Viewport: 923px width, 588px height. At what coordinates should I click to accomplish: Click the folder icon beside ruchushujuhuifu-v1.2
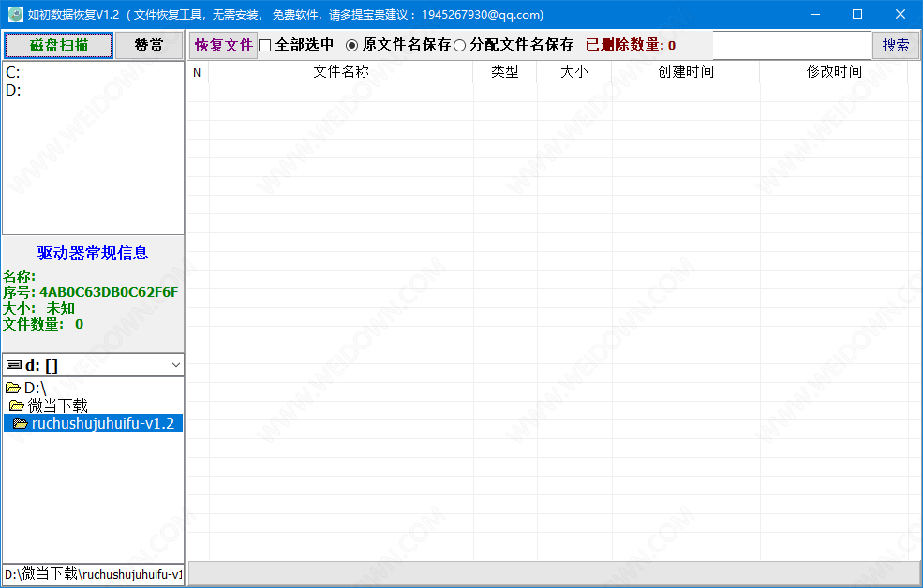(20, 423)
